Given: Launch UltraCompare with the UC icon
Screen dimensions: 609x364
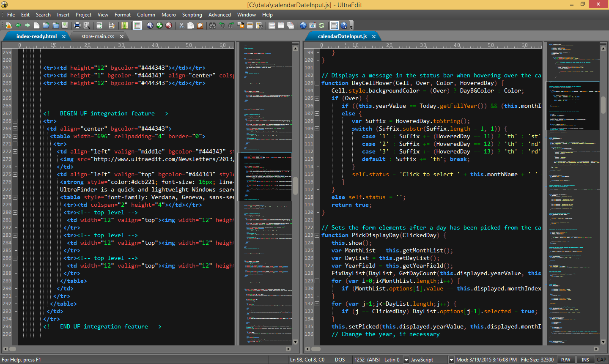Looking at the screenshot, I should tap(150, 25).
